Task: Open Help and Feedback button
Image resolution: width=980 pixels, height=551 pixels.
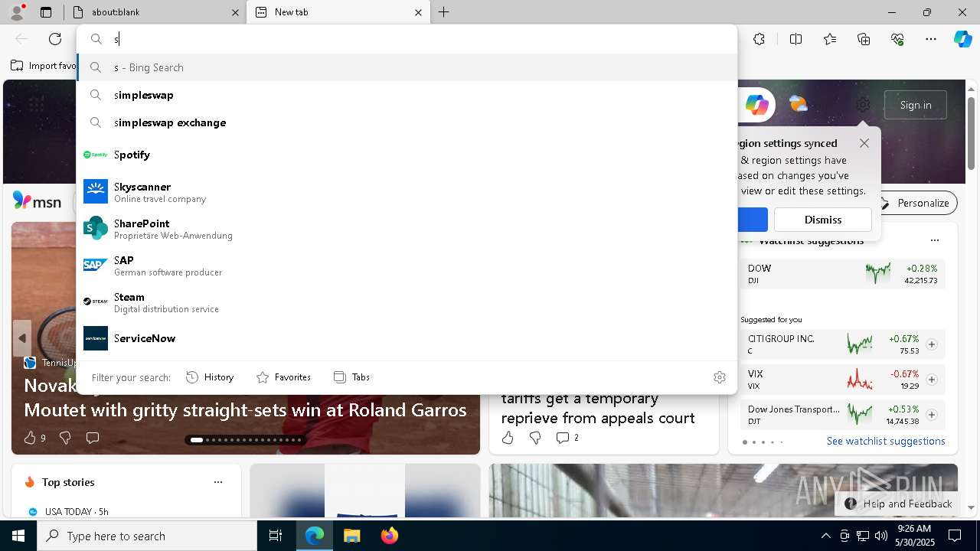Action: (898, 504)
